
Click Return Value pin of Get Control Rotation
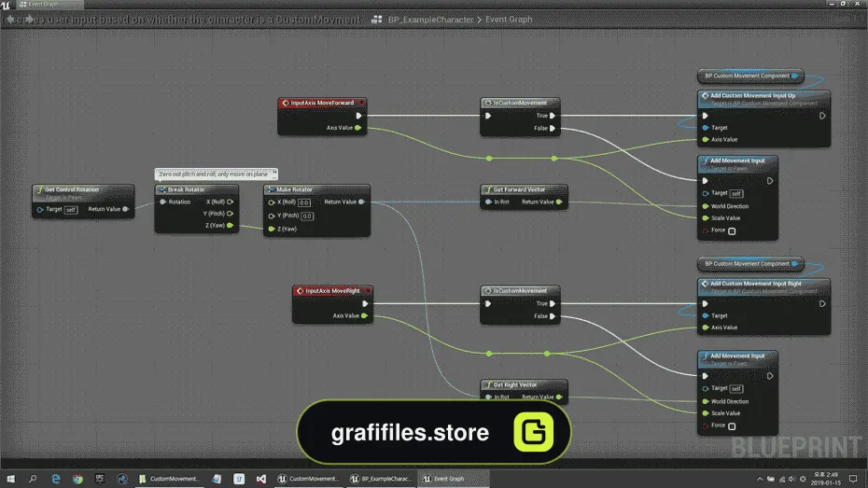click(x=126, y=209)
